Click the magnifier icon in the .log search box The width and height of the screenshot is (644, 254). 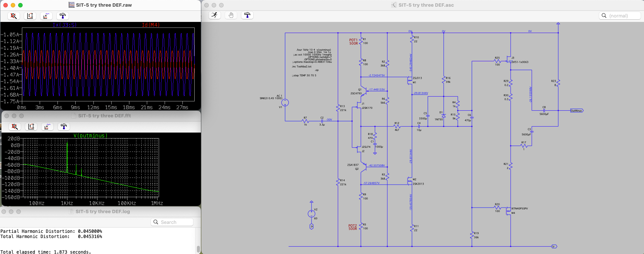point(156,222)
